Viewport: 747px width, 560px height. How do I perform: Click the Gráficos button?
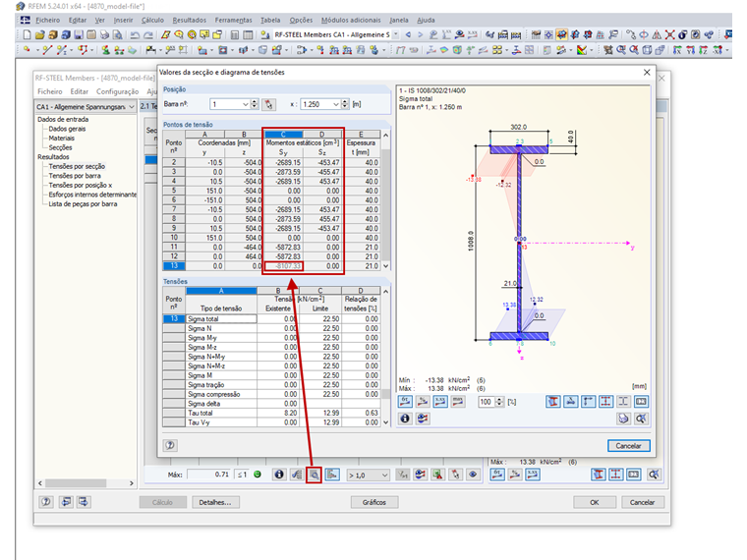click(373, 502)
